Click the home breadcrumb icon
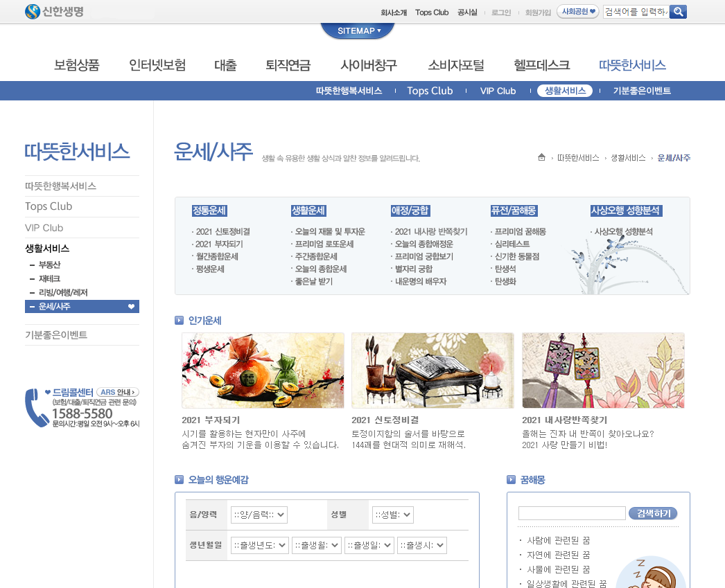 point(541,157)
